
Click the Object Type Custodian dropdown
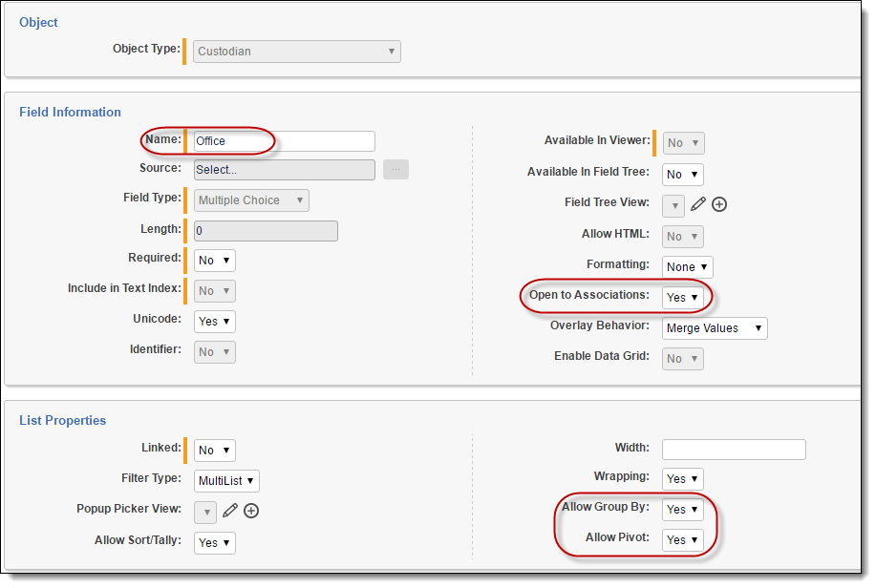[x=297, y=52]
